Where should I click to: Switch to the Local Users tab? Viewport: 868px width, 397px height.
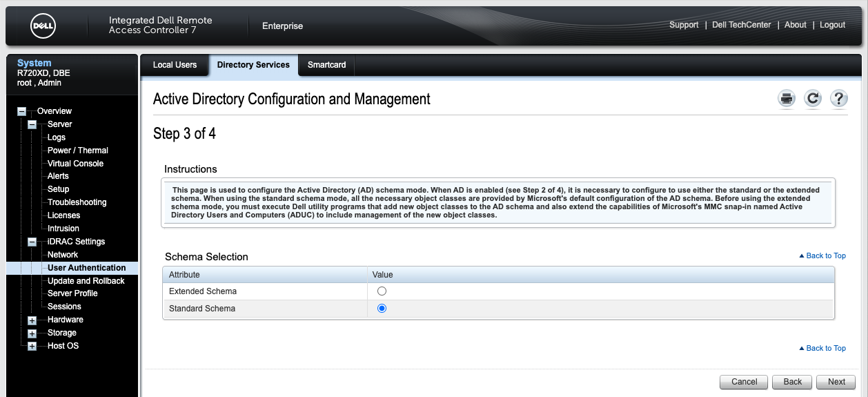pos(175,65)
